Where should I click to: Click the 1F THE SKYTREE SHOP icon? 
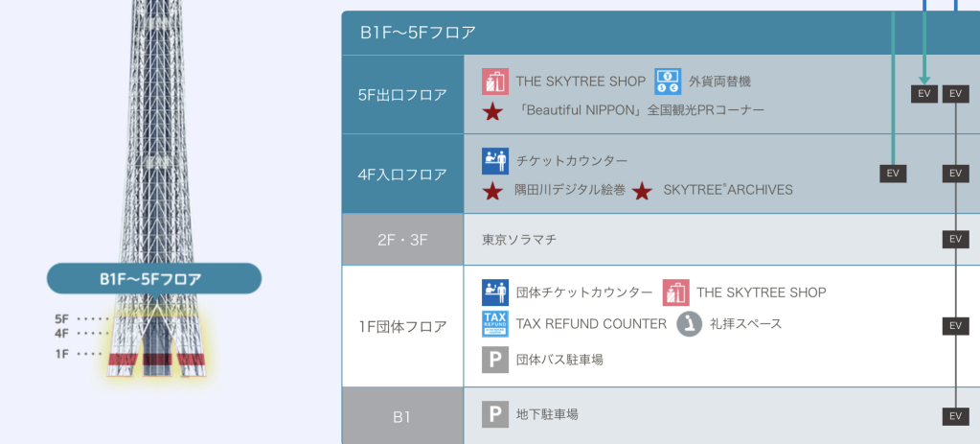(675, 292)
